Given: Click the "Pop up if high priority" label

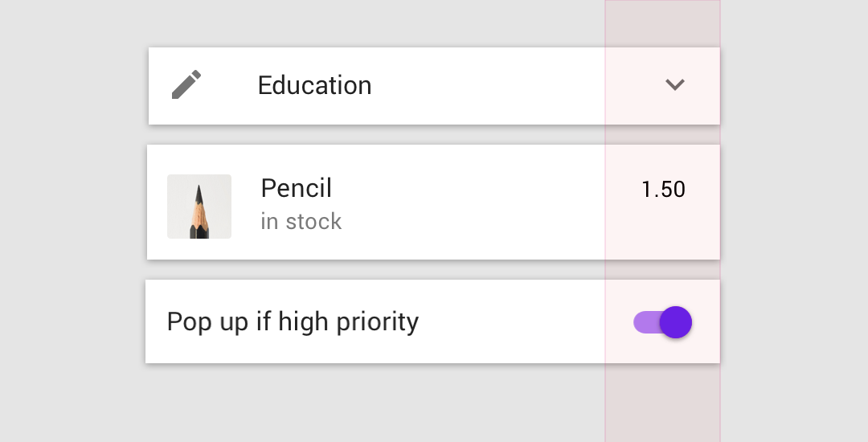Looking at the screenshot, I should [293, 322].
